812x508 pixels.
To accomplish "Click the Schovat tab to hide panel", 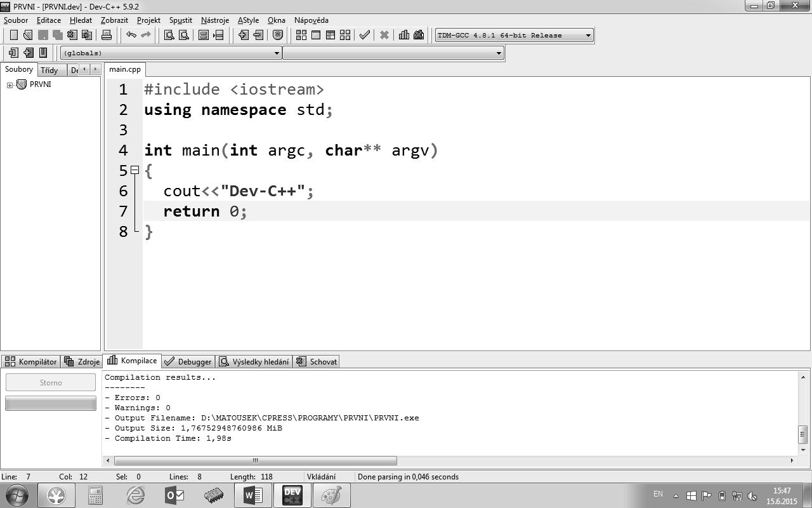I will coord(316,362).
